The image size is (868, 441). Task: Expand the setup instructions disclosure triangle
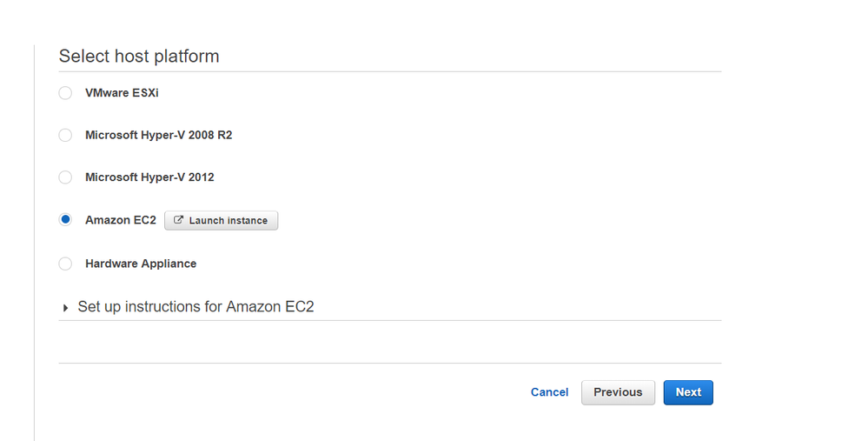pyautogui.click(x=66, y=308)
